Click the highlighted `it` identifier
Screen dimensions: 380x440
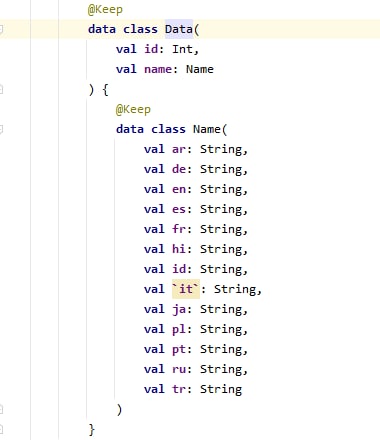186,289
